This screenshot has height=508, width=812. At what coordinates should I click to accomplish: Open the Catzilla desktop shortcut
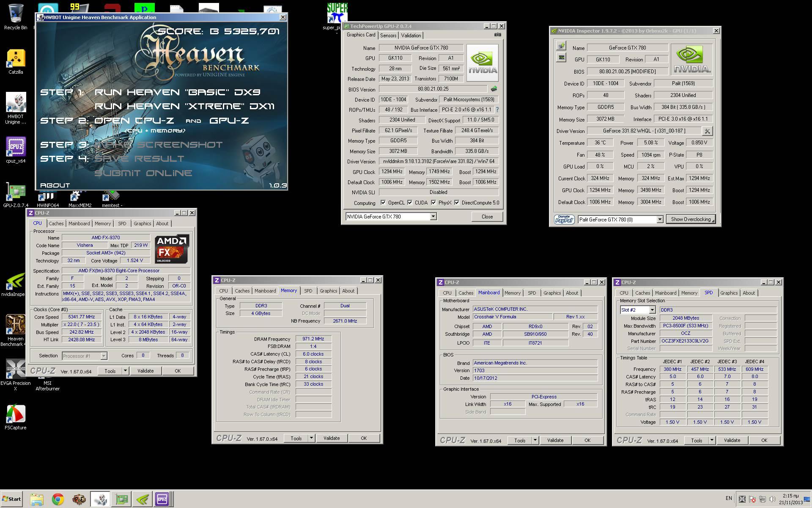tap(16, 62)
